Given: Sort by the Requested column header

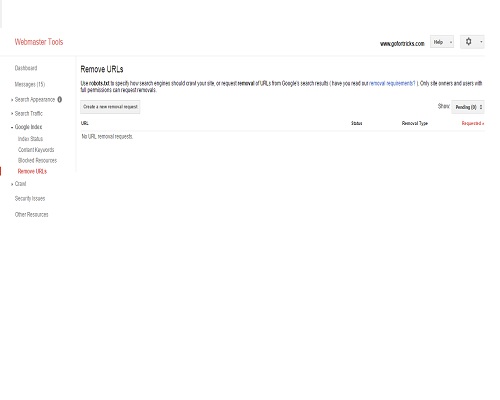Looking at the screenshot, I should (x=473, y=123).
